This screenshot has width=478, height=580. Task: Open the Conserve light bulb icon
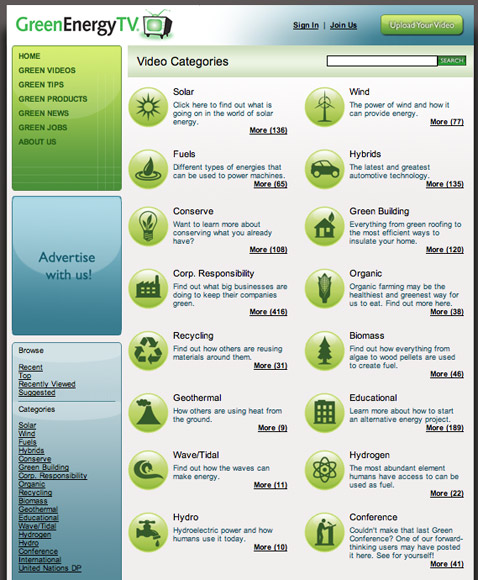click(x=148, y=226)
